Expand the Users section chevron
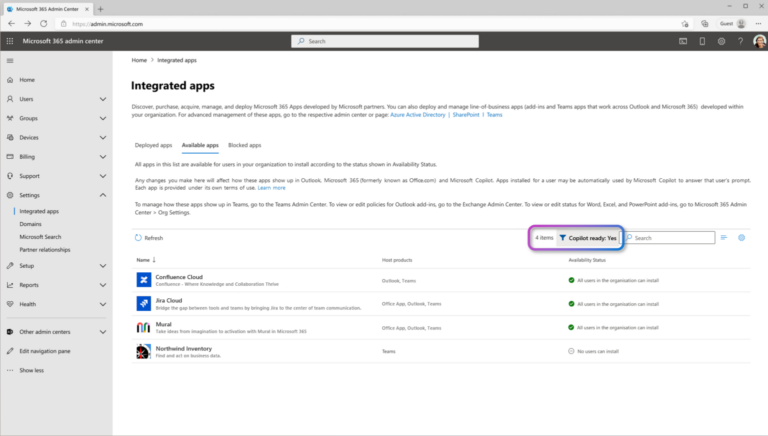 click(x=103, y=99)
